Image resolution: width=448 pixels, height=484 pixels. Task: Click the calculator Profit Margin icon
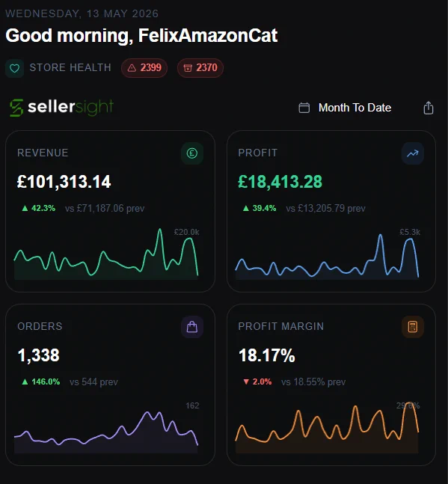pyautogui.click(x=413, y=327)
